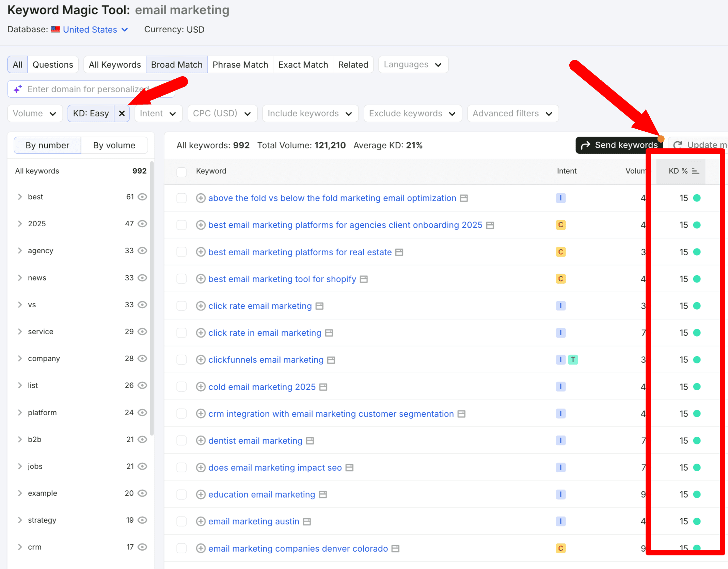Image resolution: width=728 pixels, height=569 pixels.
Task: Open the Volume filter dropdown
Action: tap(35, 113)
